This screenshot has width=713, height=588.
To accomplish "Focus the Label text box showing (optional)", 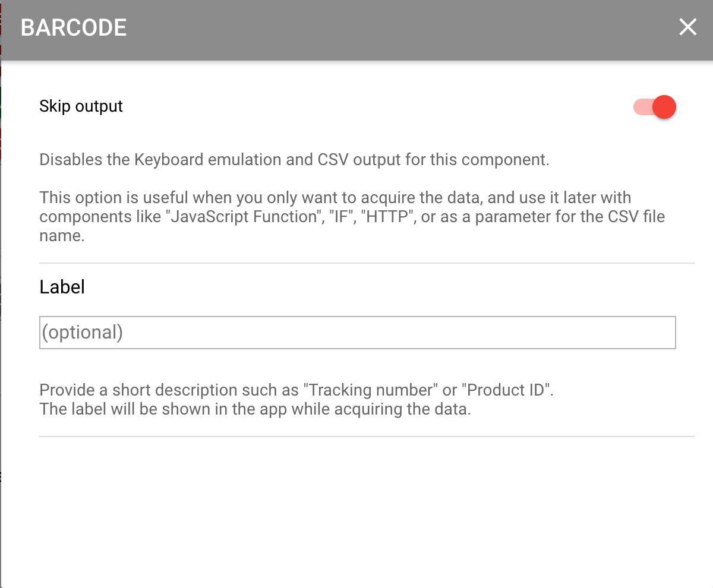I will tap(356, 333).
